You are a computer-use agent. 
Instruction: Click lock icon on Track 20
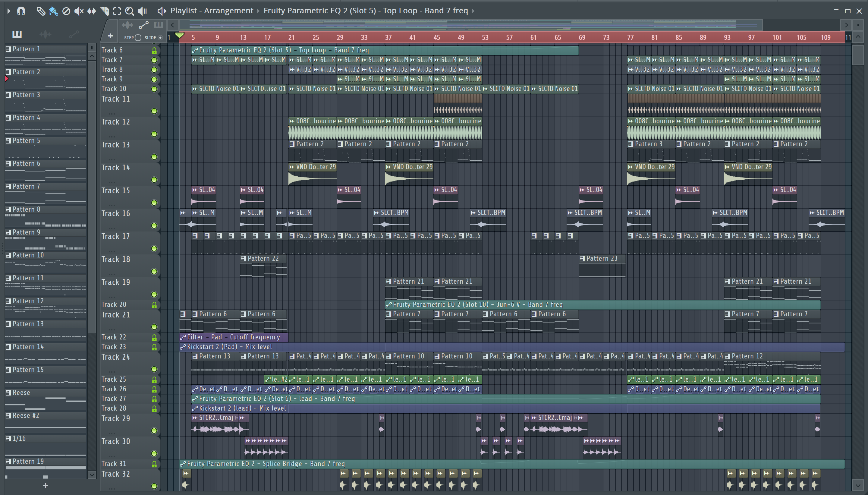click(x=154, y=304)
